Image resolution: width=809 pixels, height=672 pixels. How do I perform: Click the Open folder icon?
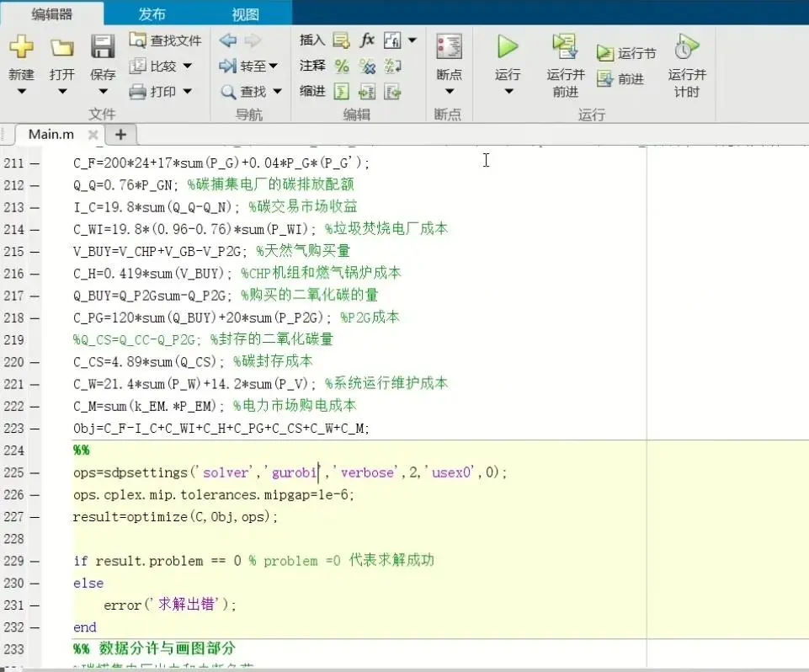[x=62, y=48]
